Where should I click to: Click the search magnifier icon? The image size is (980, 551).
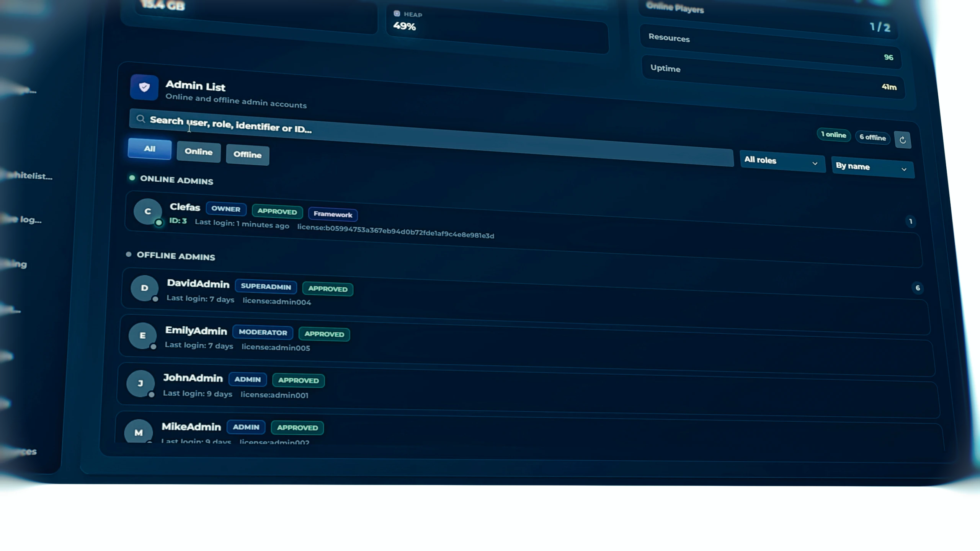click(141, 119)
